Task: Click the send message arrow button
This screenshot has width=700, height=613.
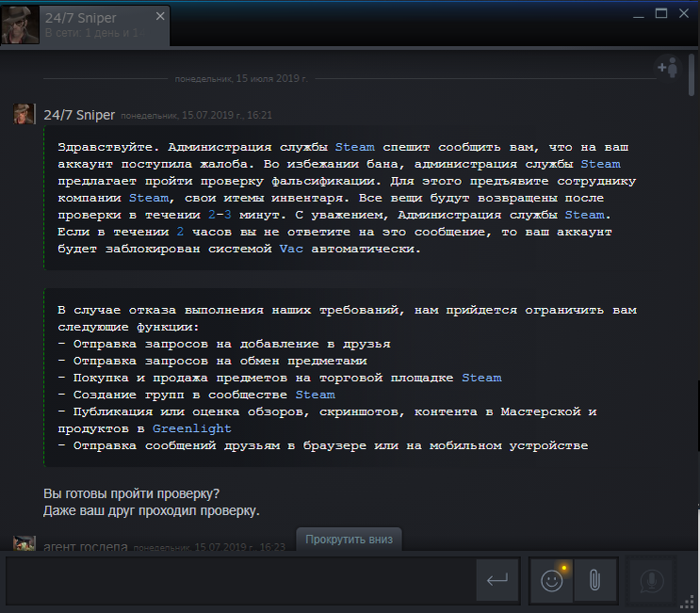Action: point(497,580)
